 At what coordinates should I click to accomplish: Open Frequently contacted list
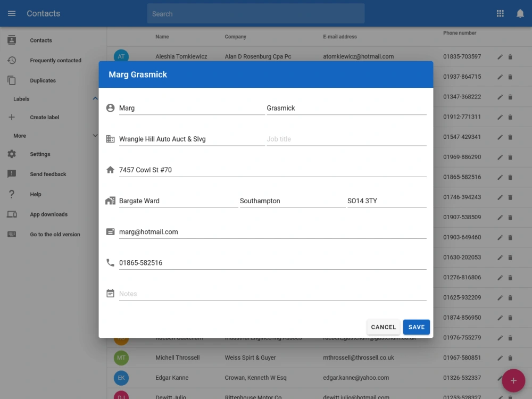pos(56,61)
